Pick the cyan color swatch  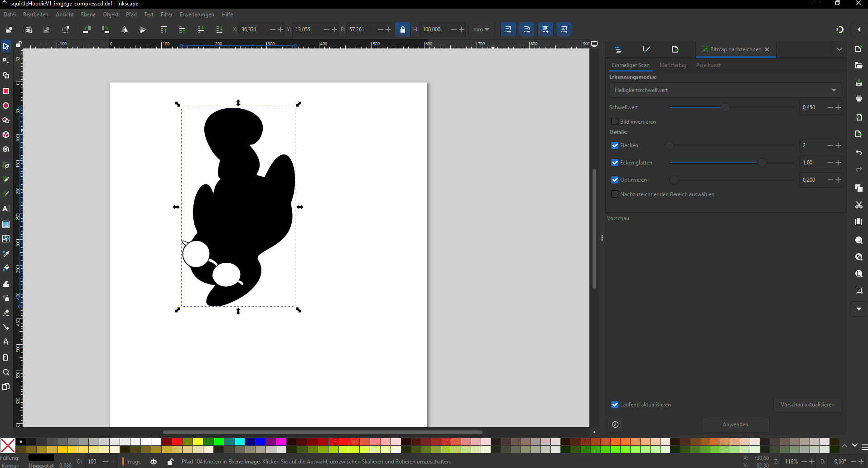239,442
